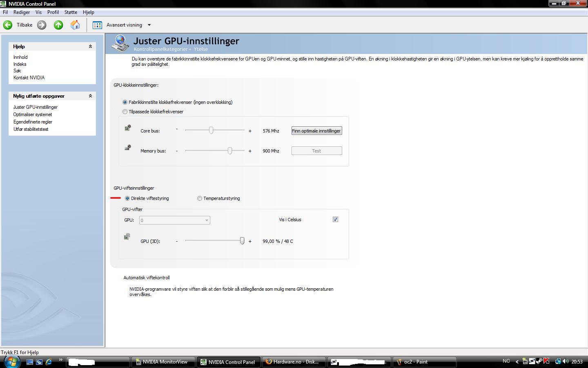Click the red Kaspersky tray icon
This screenshot has height=368, width=588.
coord(546,361)
